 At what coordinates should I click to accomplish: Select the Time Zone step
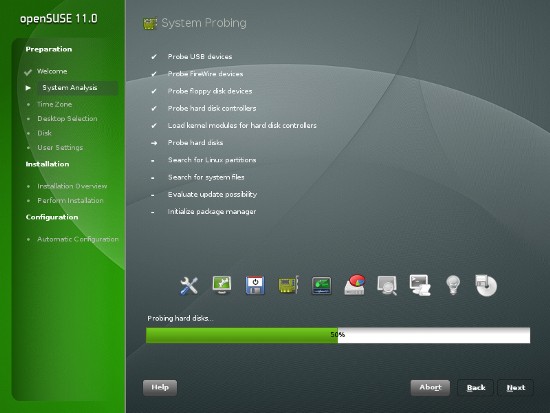pos(54,104)
